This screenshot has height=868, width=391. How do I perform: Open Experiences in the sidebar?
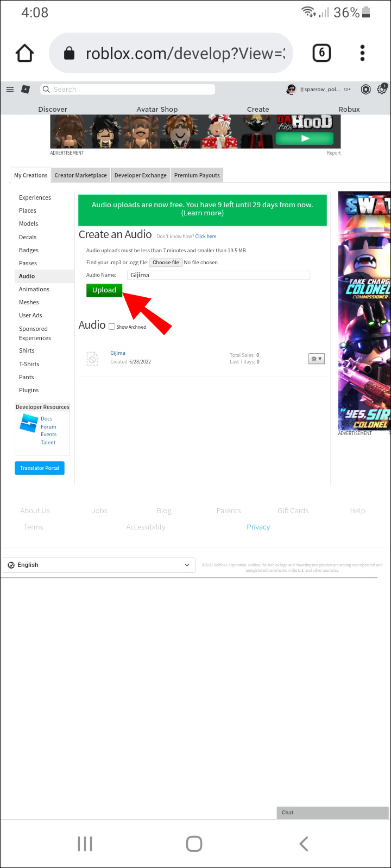[x=35, y=197]
